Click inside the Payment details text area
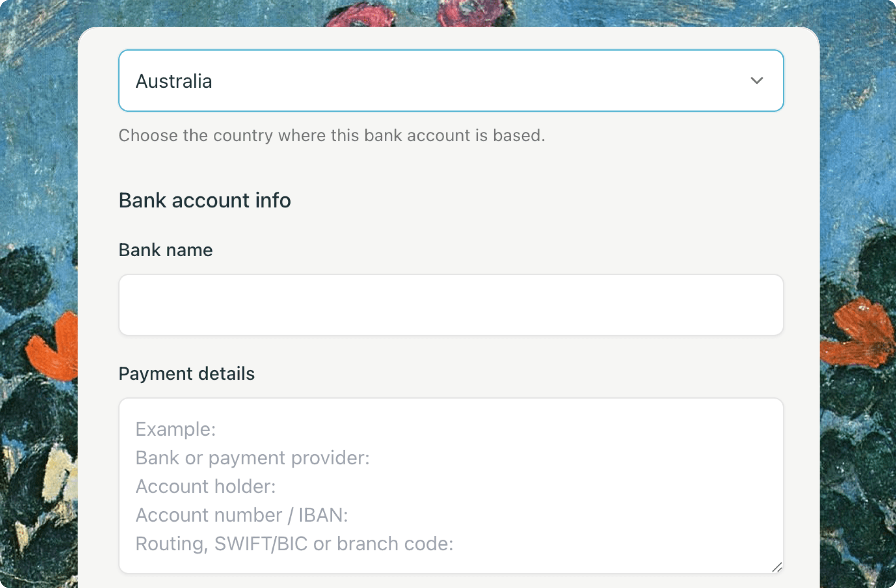The height and width of the screenshot is (588, 896). tap(451, 486)
